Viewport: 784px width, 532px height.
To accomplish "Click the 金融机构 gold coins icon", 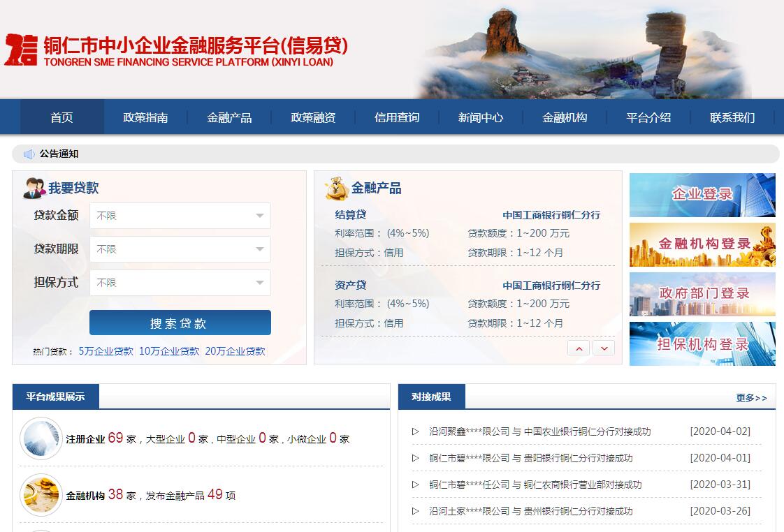I will (x=41, y=494).
